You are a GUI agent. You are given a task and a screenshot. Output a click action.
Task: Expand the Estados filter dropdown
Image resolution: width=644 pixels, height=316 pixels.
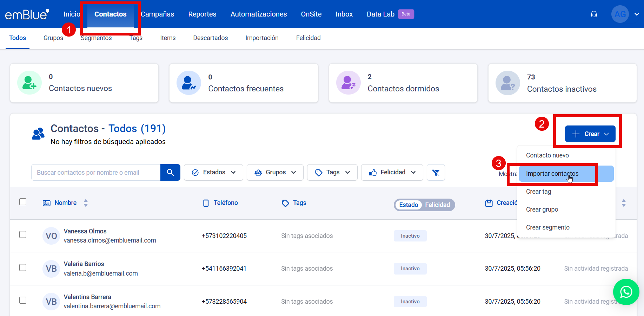pyautogui.click(x=213, y=172)
